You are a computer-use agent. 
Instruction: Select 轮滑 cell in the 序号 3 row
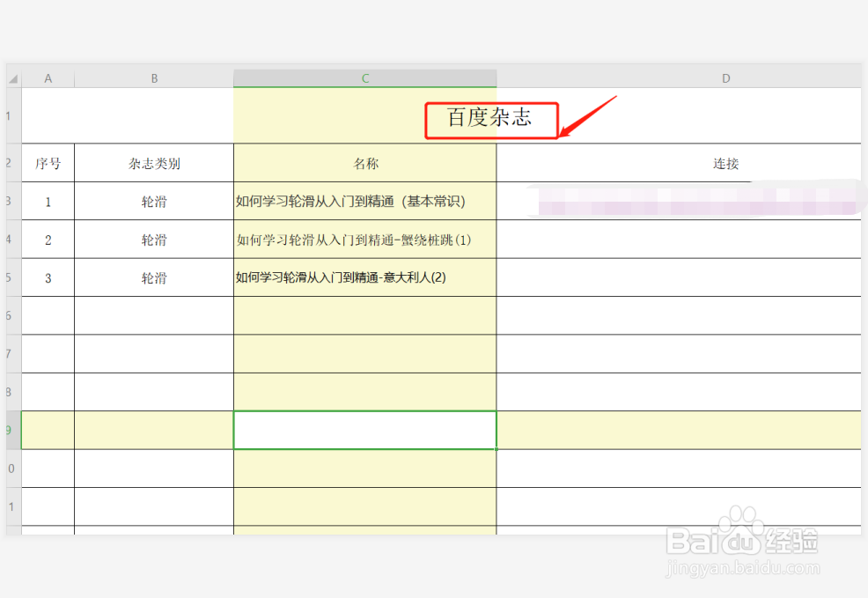[154, 278]
